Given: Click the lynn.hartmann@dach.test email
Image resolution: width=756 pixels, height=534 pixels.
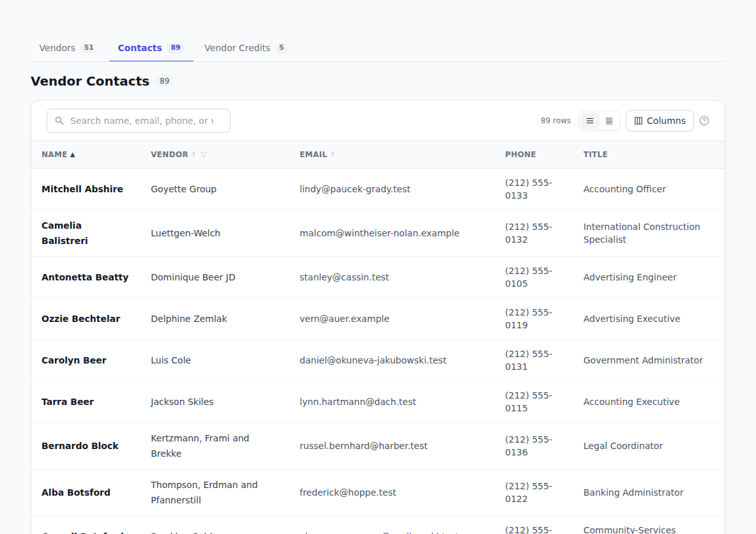Looking at the screenshot, I should point(358,402).
